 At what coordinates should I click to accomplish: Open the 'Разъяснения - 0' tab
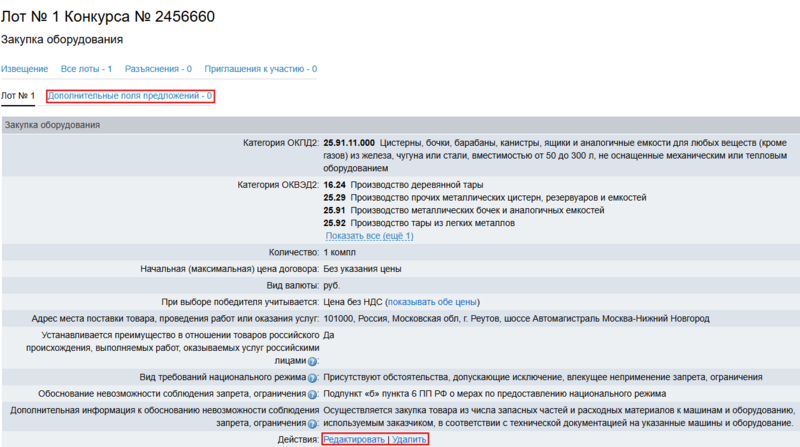click(158, 69)
